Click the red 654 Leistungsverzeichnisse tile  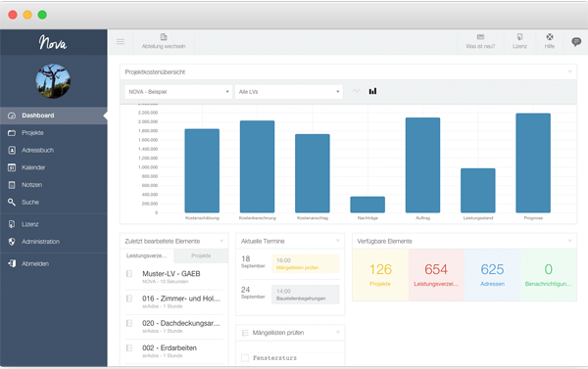click(436, 275)
